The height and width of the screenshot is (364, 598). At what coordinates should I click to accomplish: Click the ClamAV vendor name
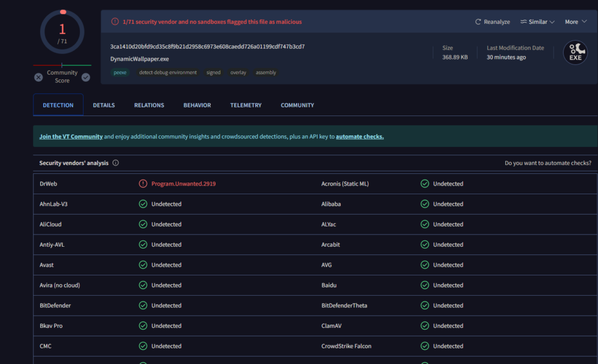point(332,326)
